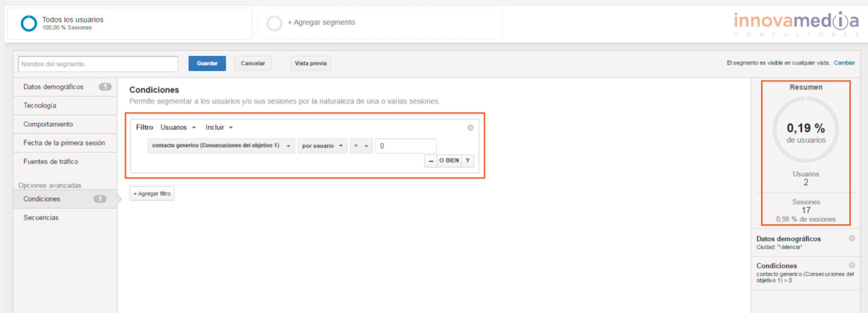868x313 pixels.
Task: Click the Todos los usuarios donut icon
Action: coord(28,23)
